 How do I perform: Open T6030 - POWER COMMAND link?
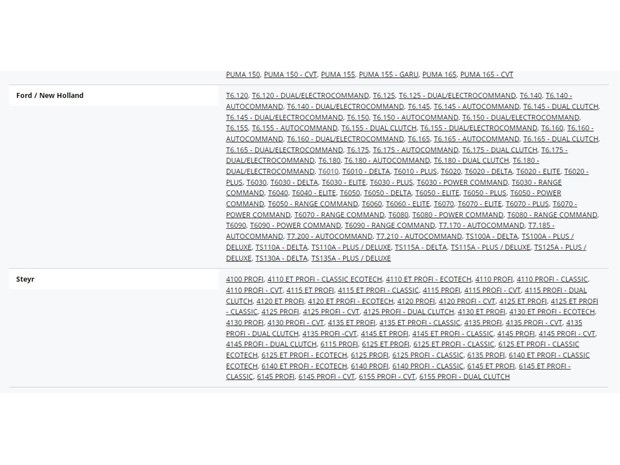(x=462, y=182)
